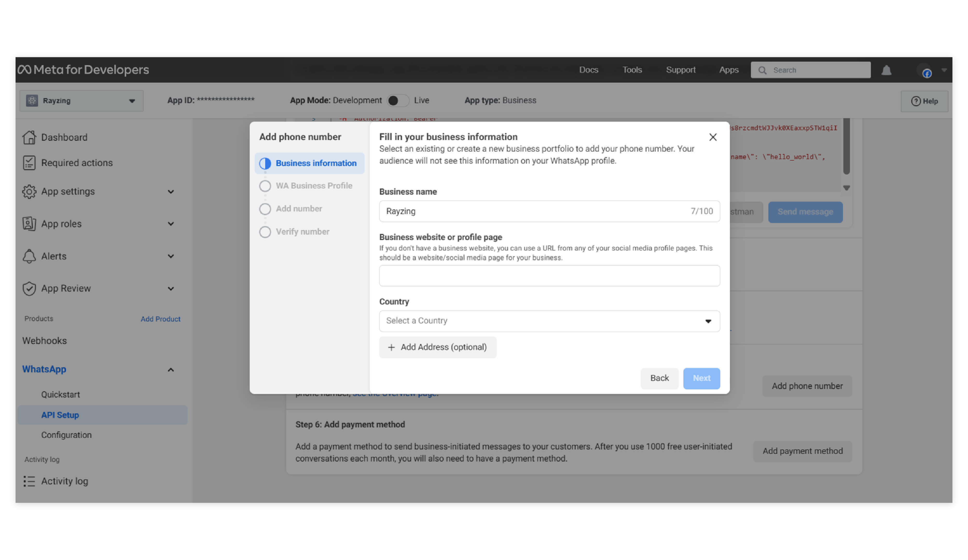Click the Activity log list icon
Viewport: 968px width, 560px height.
click(29, 481)
